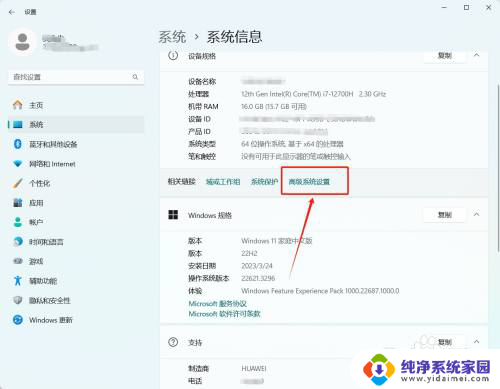Open 辅助功能 accessibility icon

[18, 281]
